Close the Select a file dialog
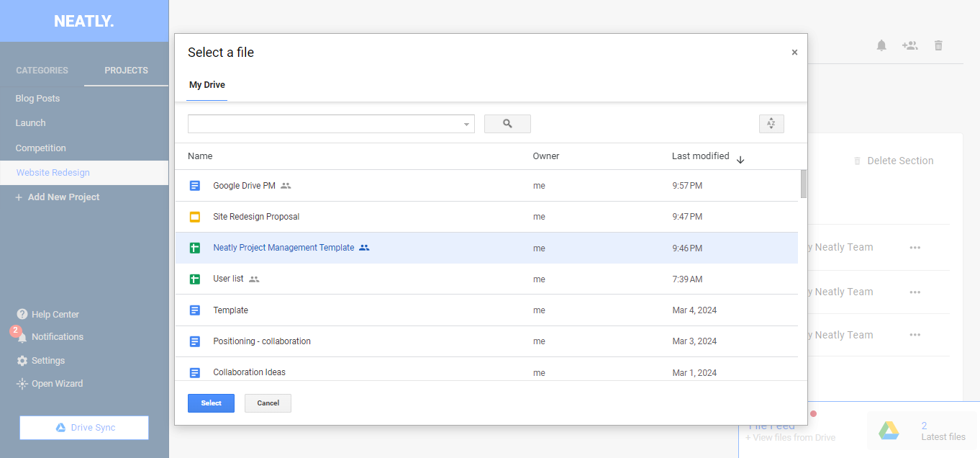 coord(794,53)
